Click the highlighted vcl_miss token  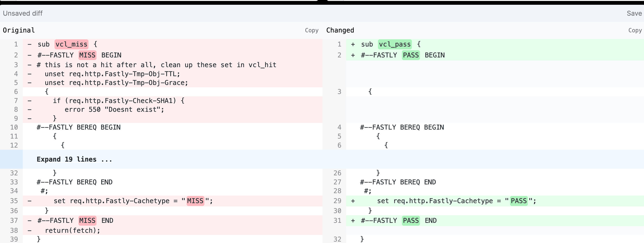(71, 44)
